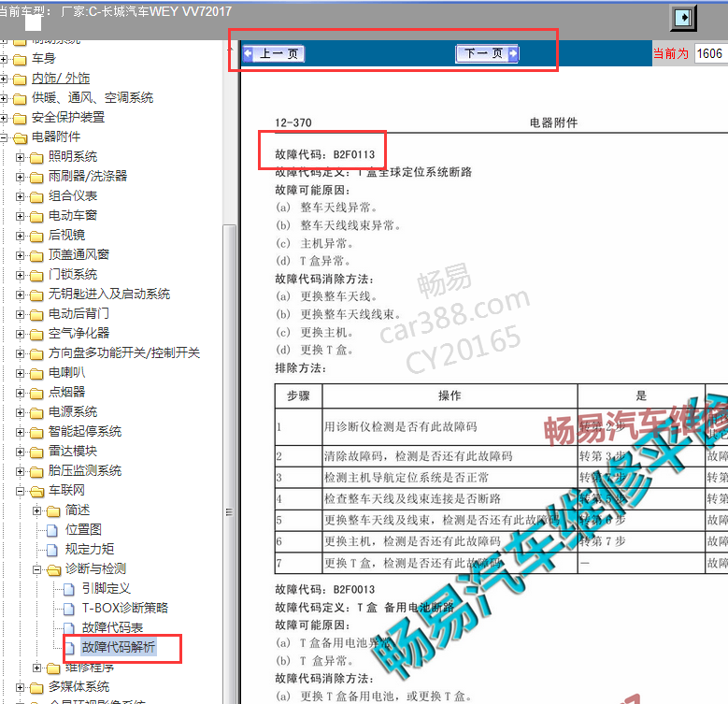Expand the 胎压监测系统 folder
The height and width of the screenshot is (704, 728).
tap(20, 471)
